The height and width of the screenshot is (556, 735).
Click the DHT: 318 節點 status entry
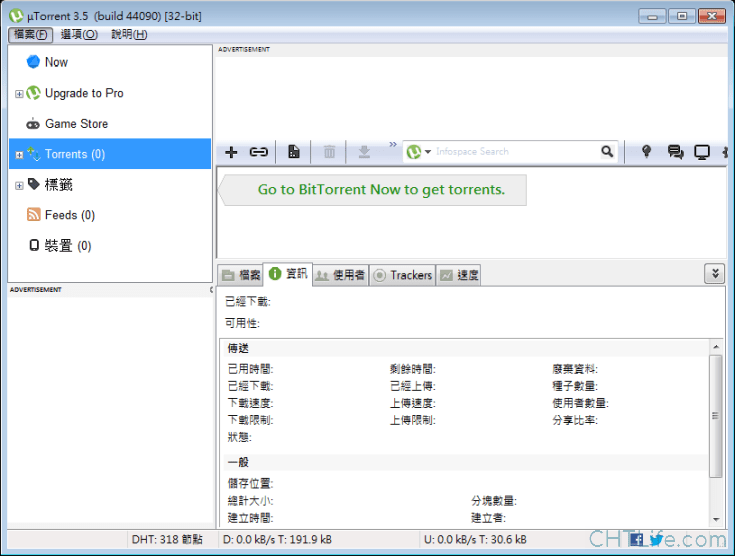tap(167, 540)
